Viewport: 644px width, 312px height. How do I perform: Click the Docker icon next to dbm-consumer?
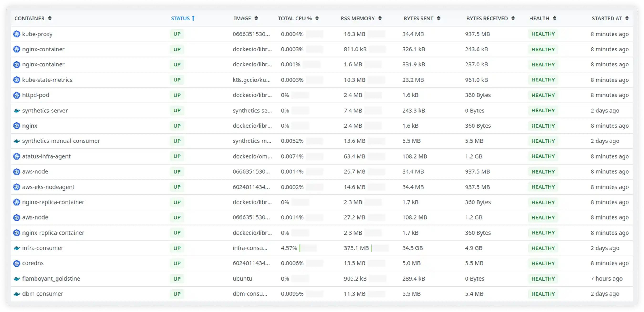[x=16, y=294]
